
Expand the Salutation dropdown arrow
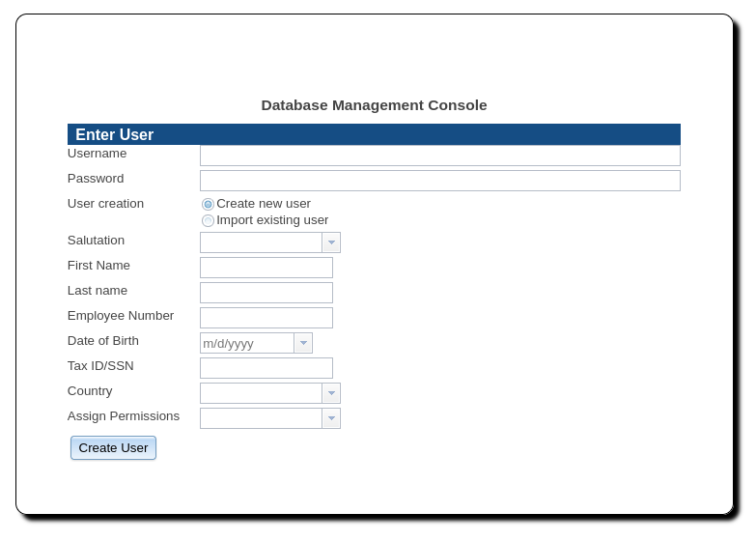tap(331, 242)
